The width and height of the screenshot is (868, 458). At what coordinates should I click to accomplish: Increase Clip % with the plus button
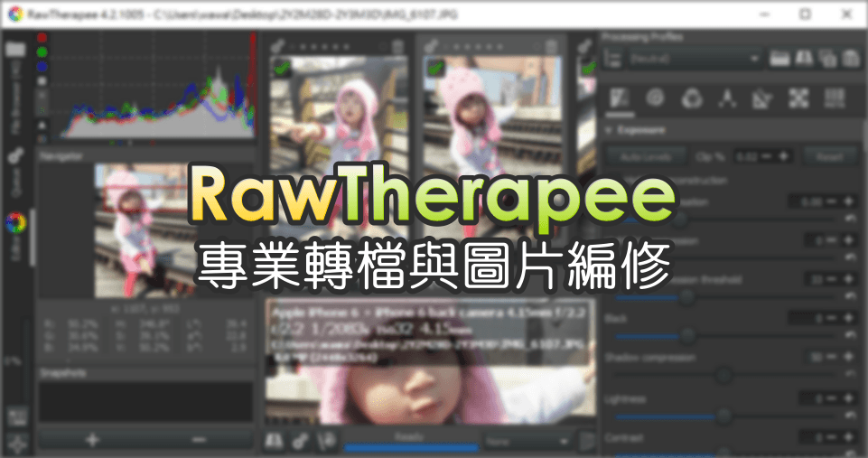tap(783, 156)
